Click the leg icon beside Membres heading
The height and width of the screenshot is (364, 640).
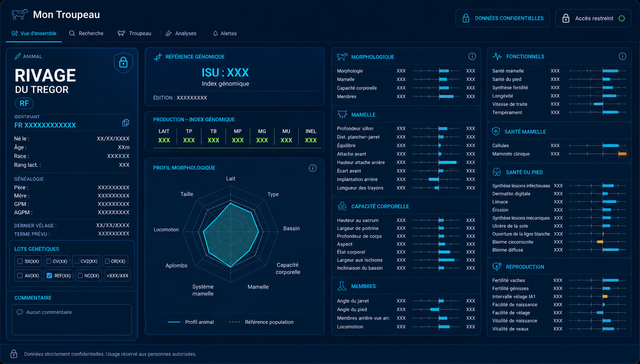pyautogui.click(x=342, y=286)
